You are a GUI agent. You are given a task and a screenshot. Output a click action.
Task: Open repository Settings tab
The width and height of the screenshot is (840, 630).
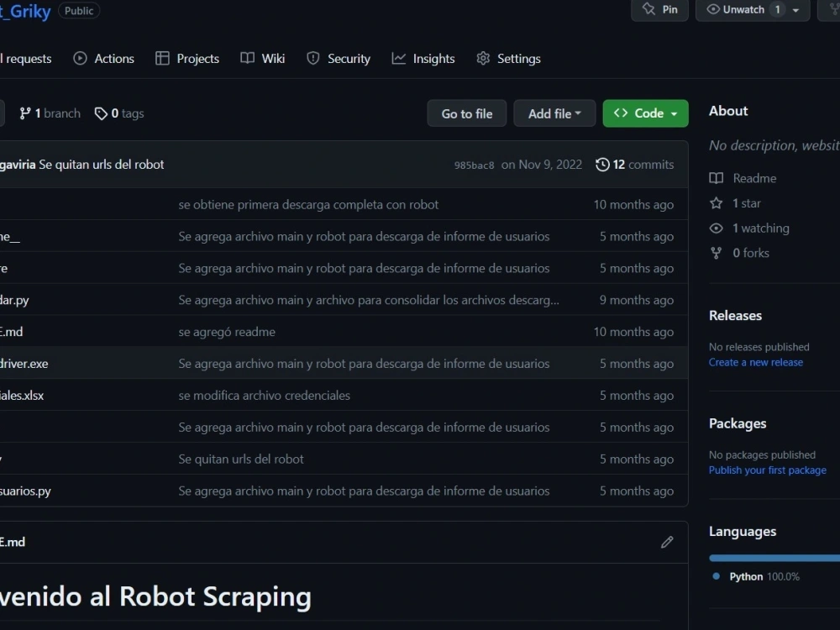tap(508, 59)
